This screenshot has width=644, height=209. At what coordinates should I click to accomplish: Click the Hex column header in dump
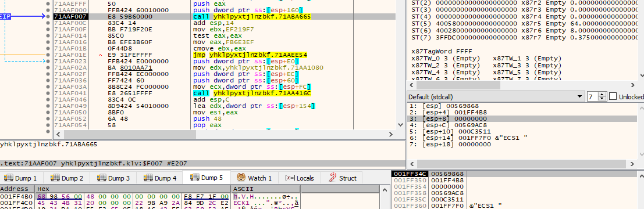coord(132,189)
